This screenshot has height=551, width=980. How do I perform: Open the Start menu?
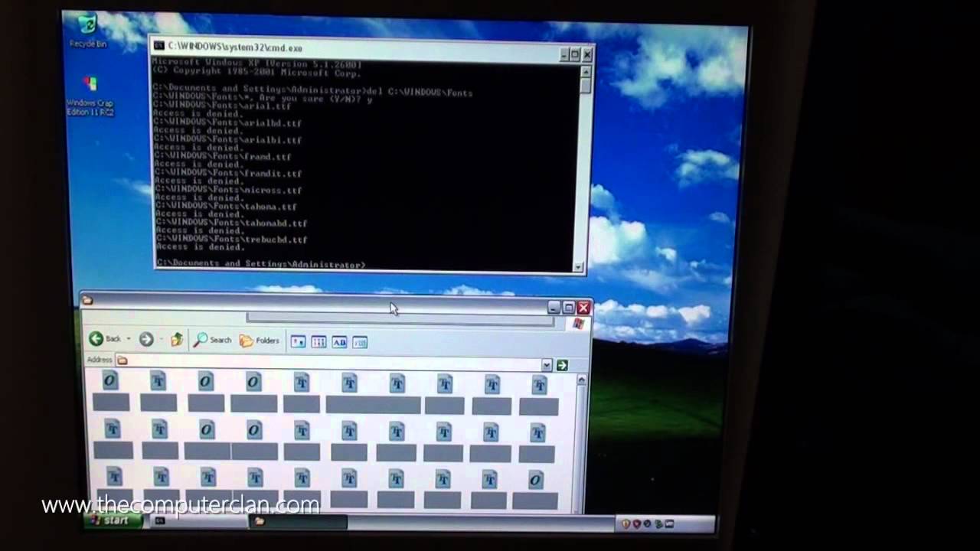coord(114,520)
